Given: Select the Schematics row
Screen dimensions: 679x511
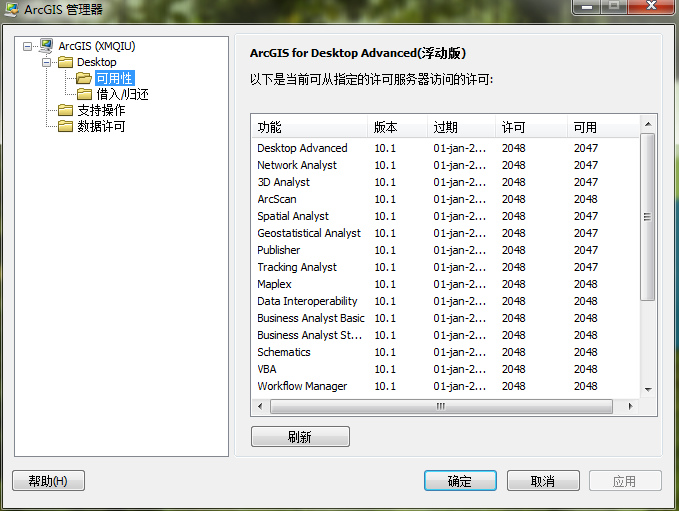Looking at the screenshot, I should (445, 352).
